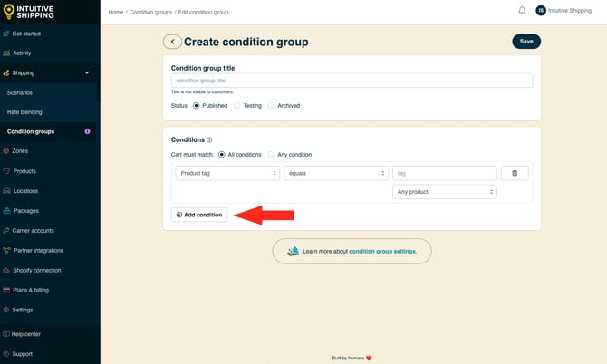Click the Plans & billing card icon
Viewport: 607px width, 364px height.
6,290
